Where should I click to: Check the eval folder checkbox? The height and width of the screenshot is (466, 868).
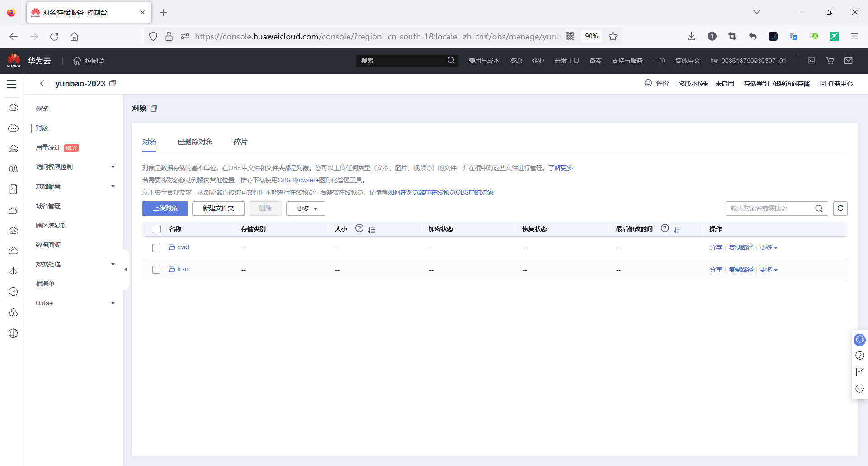coord(156,248)
